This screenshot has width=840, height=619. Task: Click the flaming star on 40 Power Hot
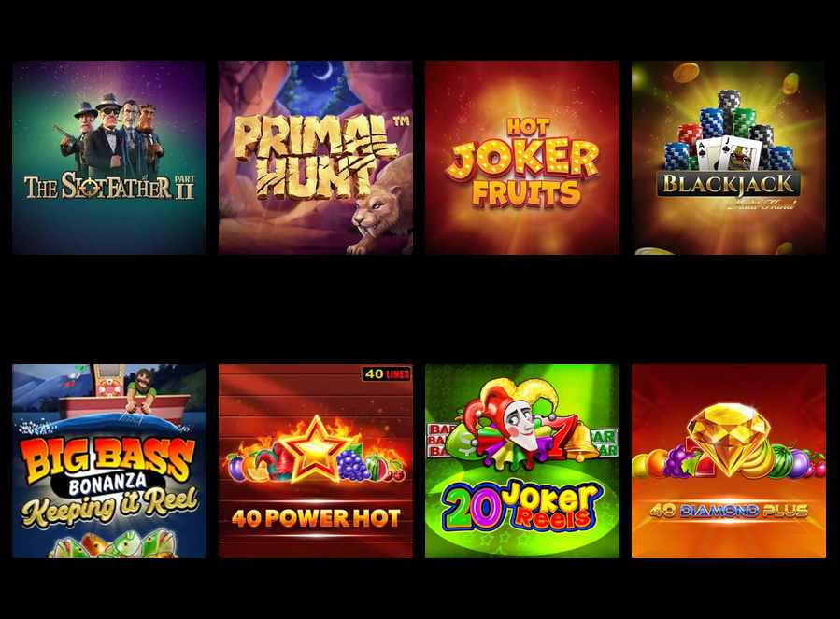316,447
